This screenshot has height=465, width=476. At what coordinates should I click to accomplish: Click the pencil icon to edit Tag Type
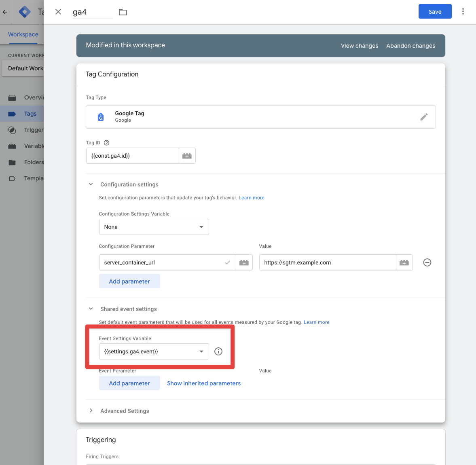(x=424, y=117)
